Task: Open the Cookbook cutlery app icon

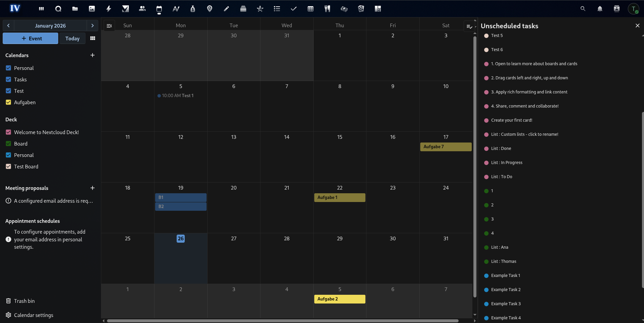Action: point(327,8)
